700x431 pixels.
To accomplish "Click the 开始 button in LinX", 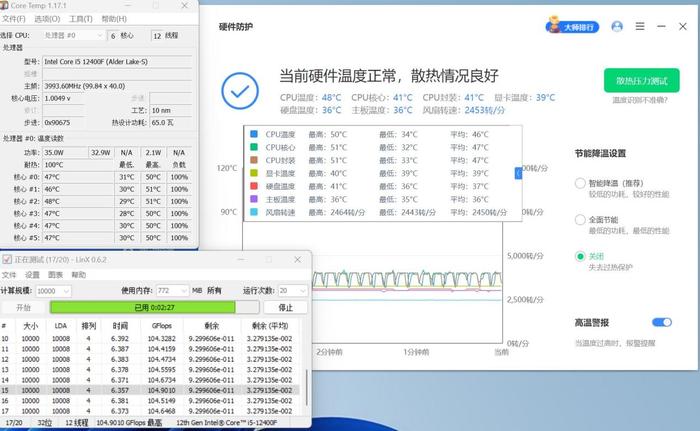I will (23, 307).
